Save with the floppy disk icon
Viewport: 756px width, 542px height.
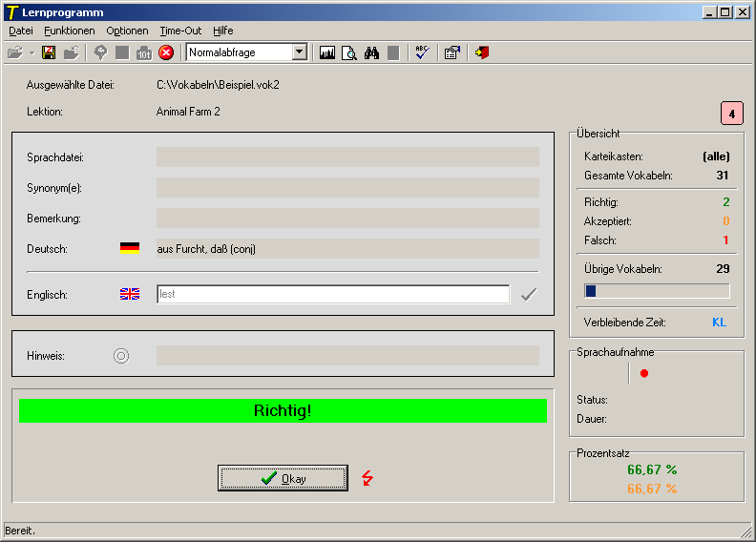[49, 52]
